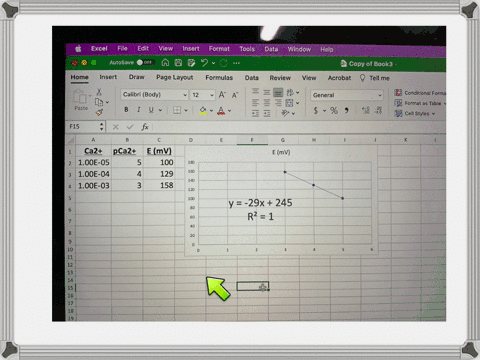This screenshot has height=360, width=480.
Task: Select cell containing 1.00E-05
Action: [93, 162]
